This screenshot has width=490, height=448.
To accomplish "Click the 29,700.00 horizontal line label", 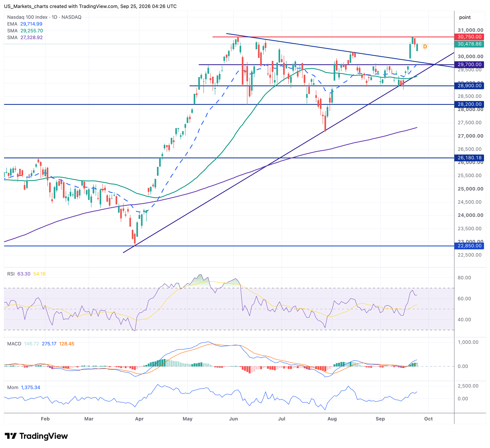I will (x=469, y=64).
